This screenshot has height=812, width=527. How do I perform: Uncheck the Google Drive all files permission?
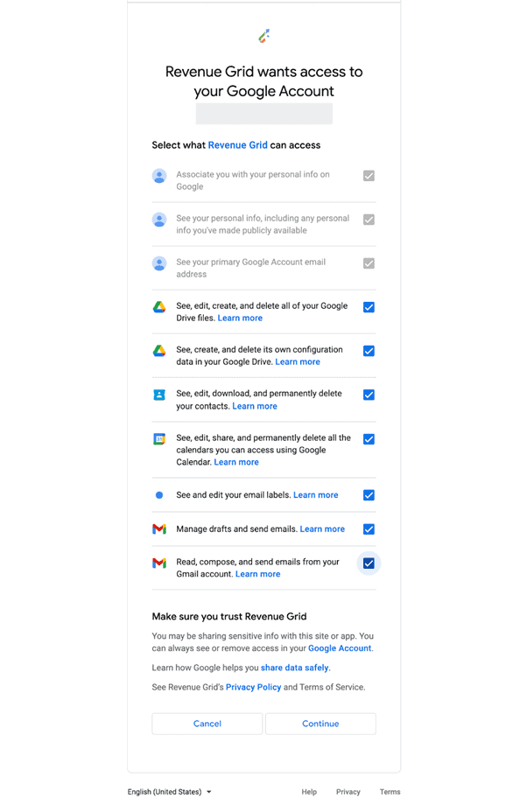(x=369, y=307)
